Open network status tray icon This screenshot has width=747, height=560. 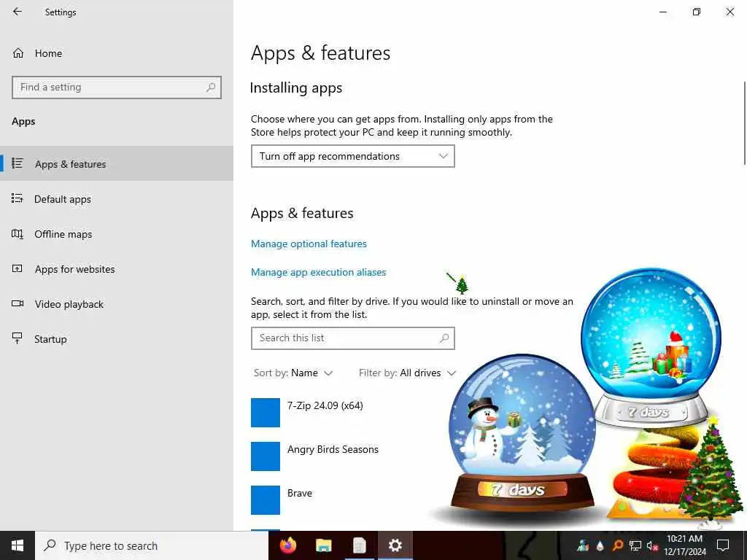click(635, 545)
